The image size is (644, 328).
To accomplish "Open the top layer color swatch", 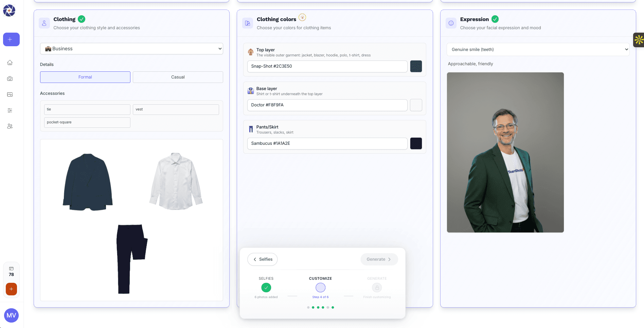I will tap(416, 66).
